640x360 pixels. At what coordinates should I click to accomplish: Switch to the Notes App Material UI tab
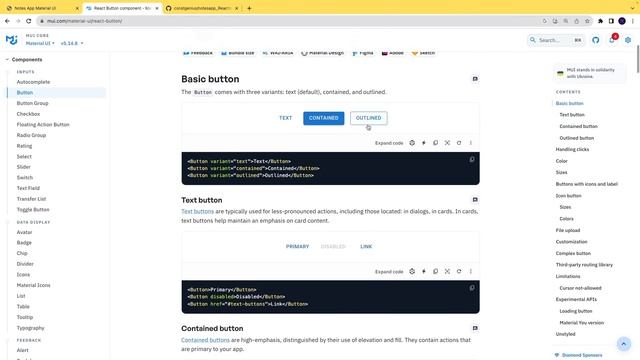(x=42, y=8)
